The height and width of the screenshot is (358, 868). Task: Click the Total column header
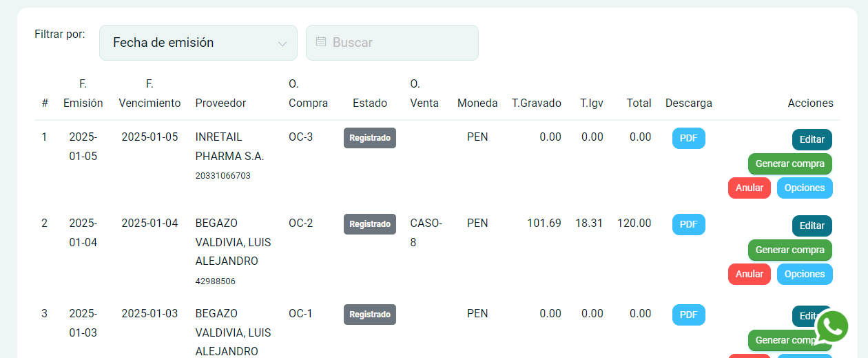pyautogui.click(x=639, y=103)
